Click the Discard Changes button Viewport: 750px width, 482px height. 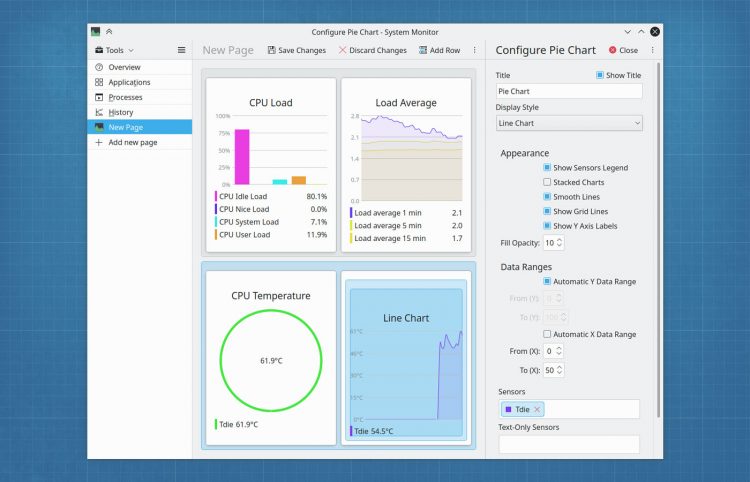point(373,50)
